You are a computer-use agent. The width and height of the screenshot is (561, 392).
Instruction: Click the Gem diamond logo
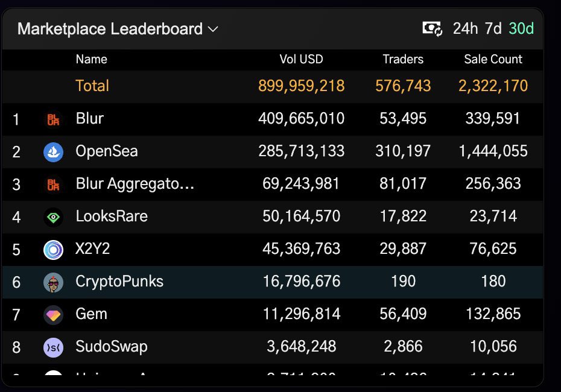[53, 315]
